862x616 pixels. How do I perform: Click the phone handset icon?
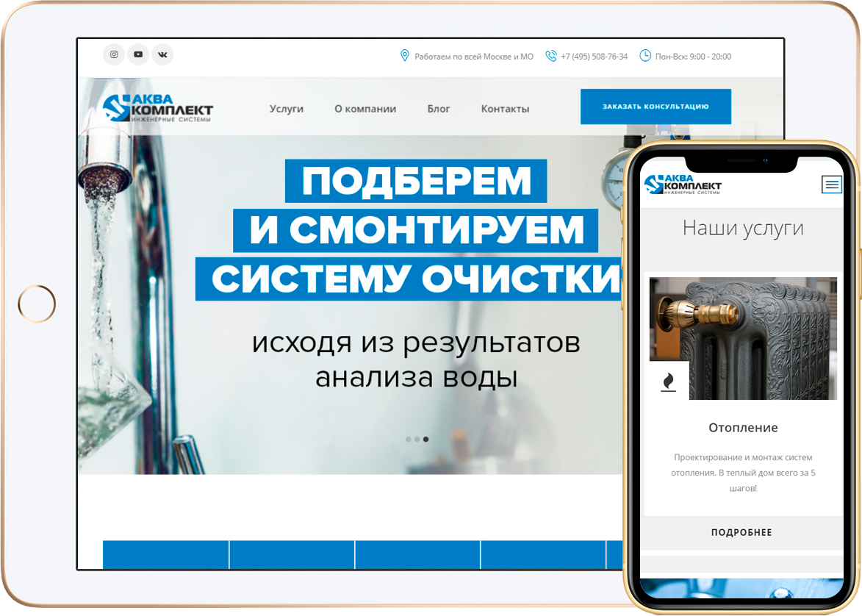[551, 56]
